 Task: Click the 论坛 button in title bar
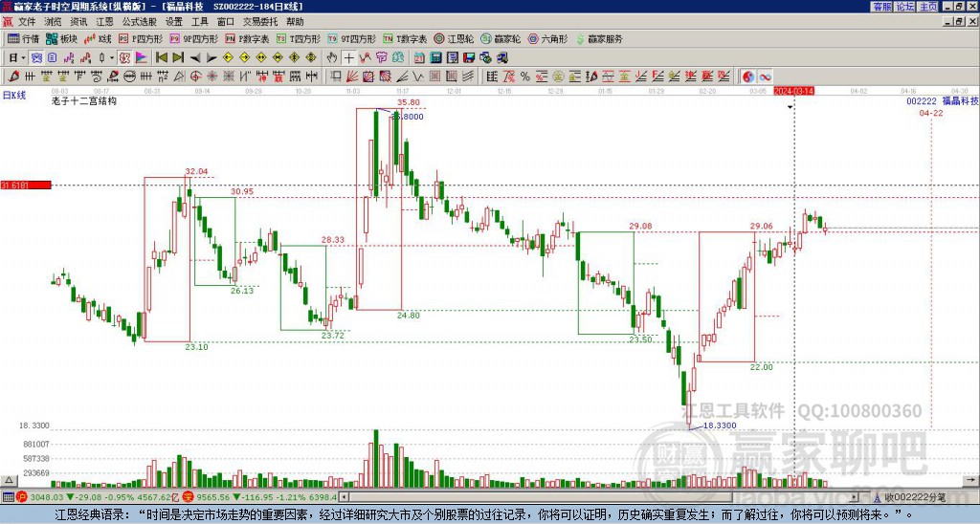[x=904, y=7]
